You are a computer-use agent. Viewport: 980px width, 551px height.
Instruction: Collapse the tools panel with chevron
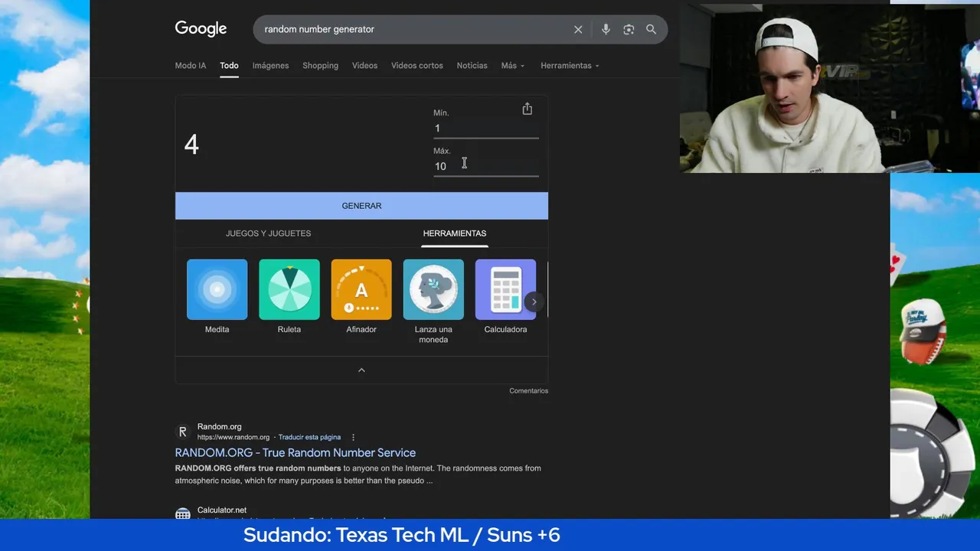(x=361, y=370)
